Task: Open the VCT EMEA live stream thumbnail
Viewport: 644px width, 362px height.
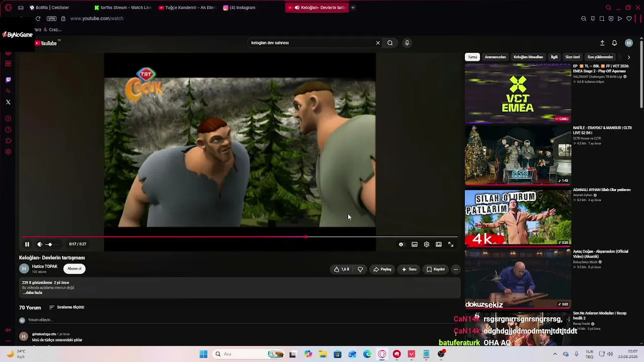Action: point(518,93)
